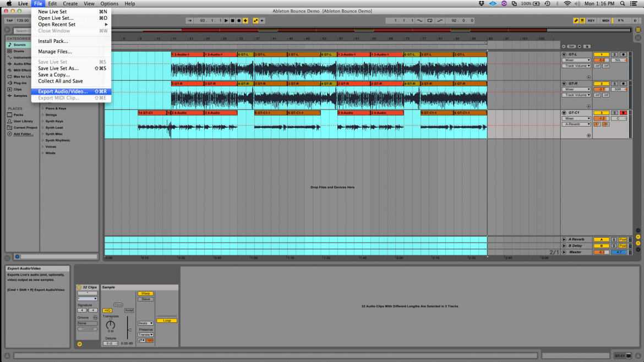Screen dimensions: 644x362
Task: Toggle the lock envelopes icon
Action: 587,46
